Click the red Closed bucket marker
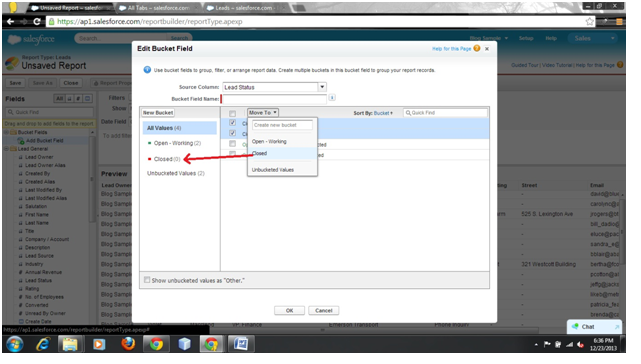 (x=149, y=159)
